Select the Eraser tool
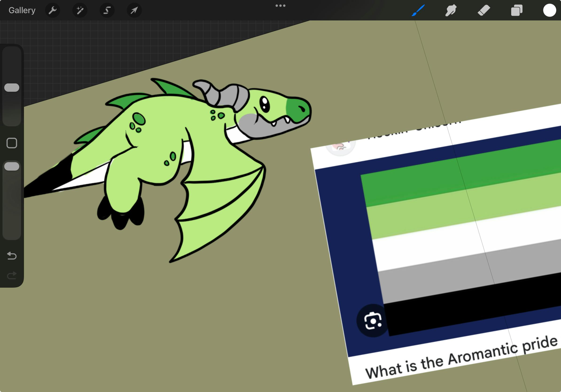Viewport: 561px width, 392px height. pos(484,10)
